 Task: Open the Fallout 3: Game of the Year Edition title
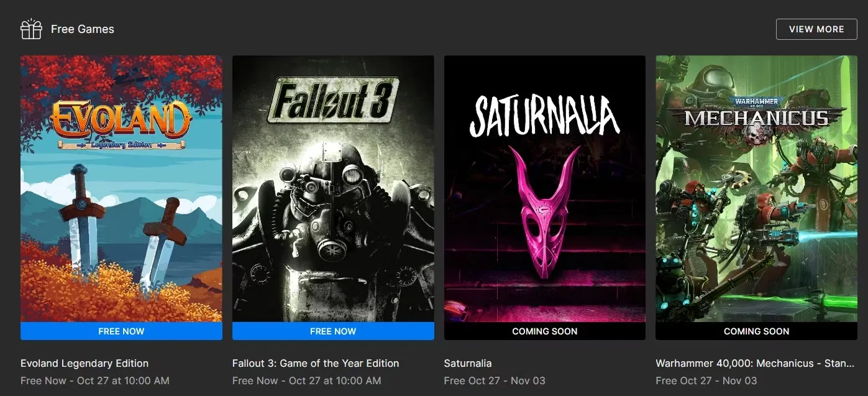(316, 363)
